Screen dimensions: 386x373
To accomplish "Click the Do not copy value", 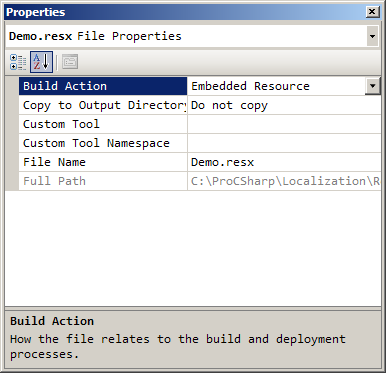I will (229, 105).
